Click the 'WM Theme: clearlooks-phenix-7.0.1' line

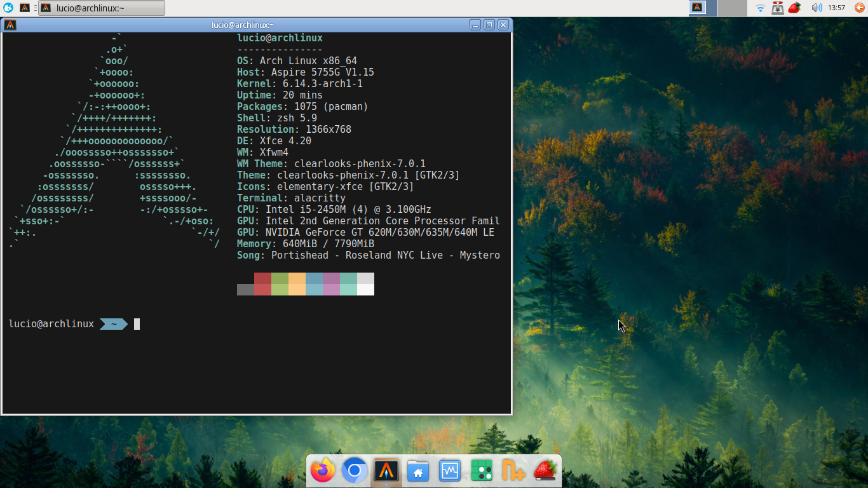(x=331, y=164)
